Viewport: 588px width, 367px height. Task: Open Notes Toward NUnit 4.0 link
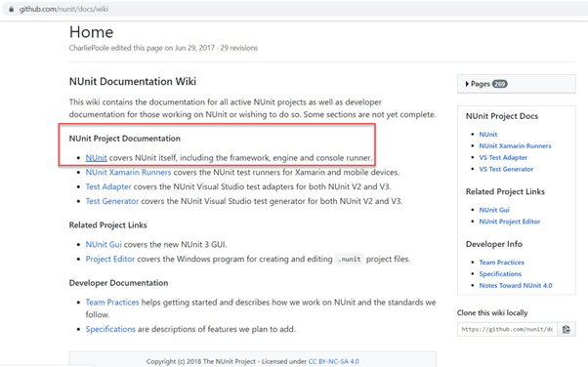tap(516, 286)
